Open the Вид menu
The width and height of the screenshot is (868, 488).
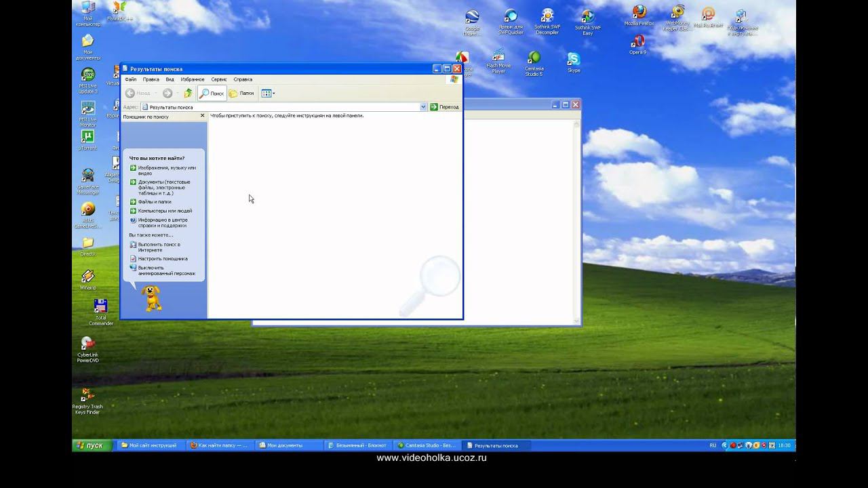pos(170,79)
